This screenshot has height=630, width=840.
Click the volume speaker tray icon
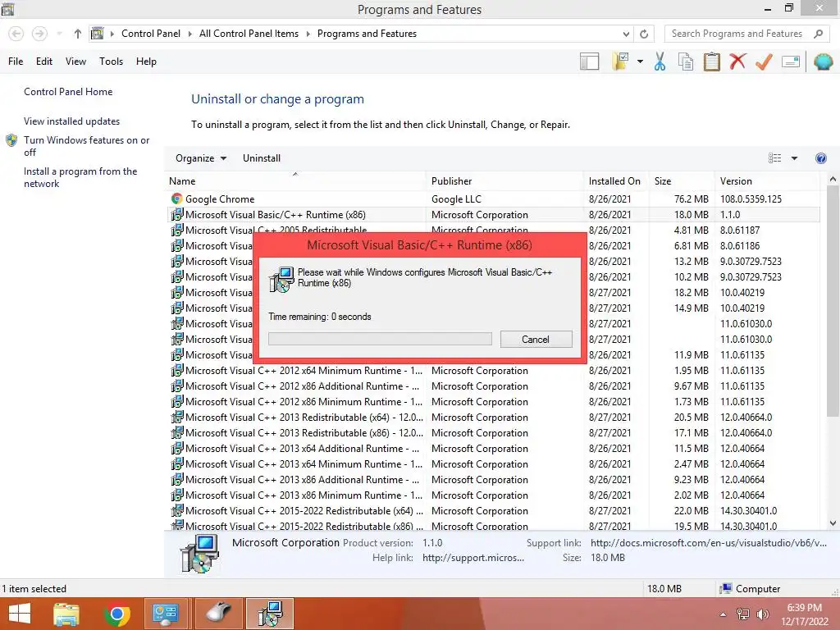(x=762, y=614)
